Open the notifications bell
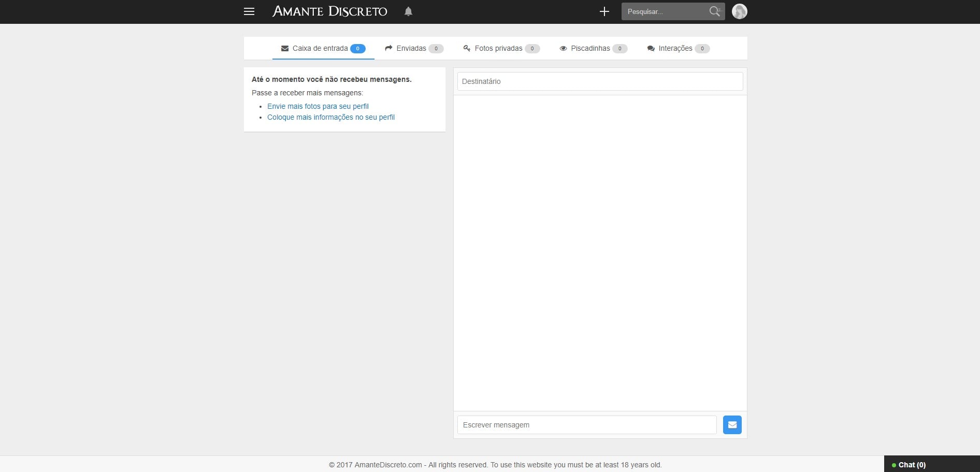The image size is (980, 472). tap(408, 11)
